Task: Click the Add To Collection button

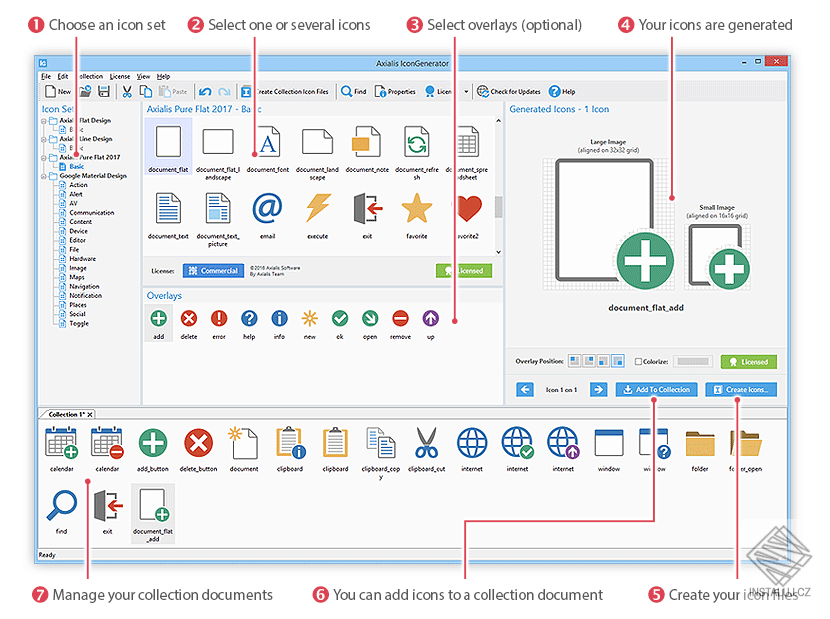Action: [656, 389]
